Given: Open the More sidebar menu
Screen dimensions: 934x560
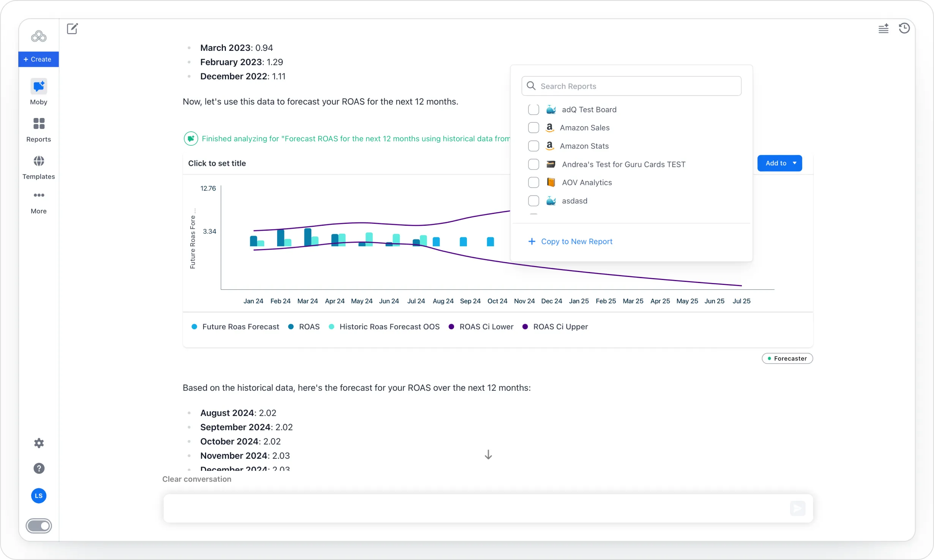Looking at the screenshot, I should click(x=39, y=202).
